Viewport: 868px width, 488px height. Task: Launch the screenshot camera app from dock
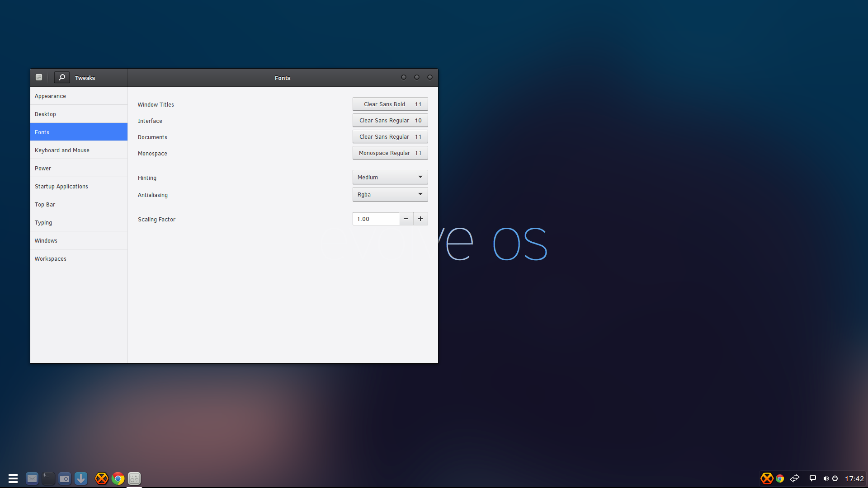click(65, 478)
